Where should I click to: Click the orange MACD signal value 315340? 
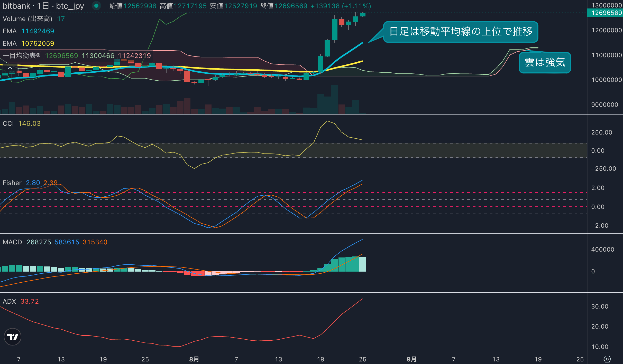[x=95, y=242]
